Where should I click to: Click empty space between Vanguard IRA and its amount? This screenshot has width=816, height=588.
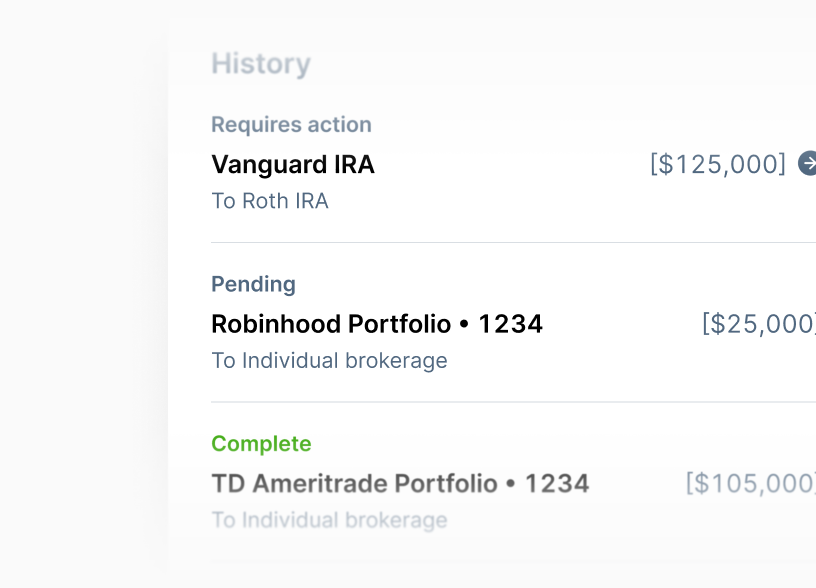510,165
